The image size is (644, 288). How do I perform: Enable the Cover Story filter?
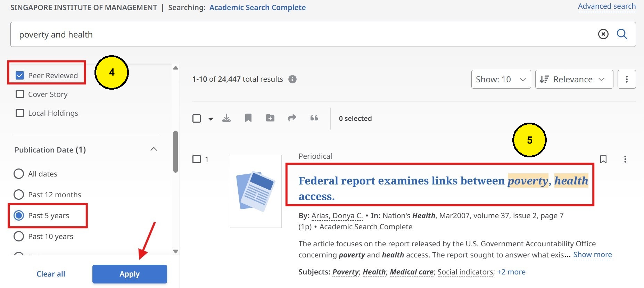[x=20, y=94]
